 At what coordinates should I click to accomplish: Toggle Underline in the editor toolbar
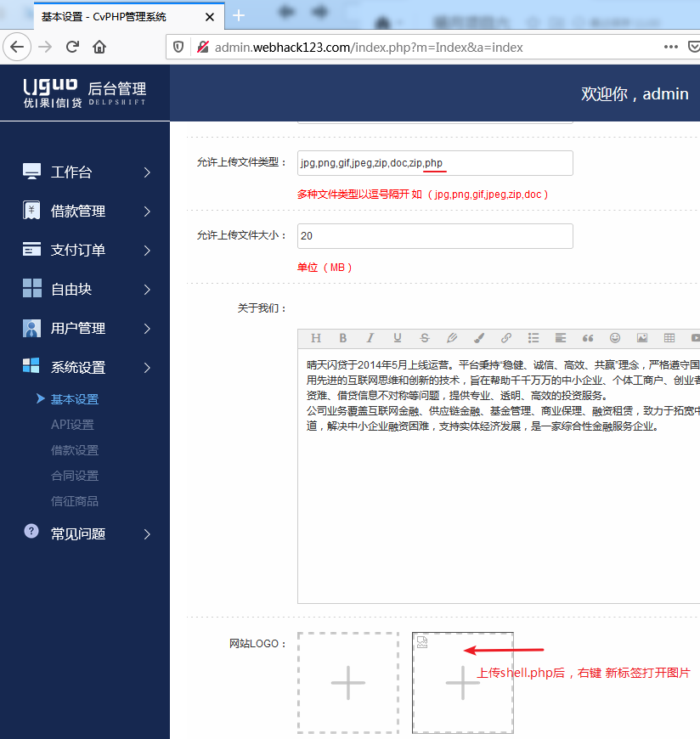click(398, 338)
